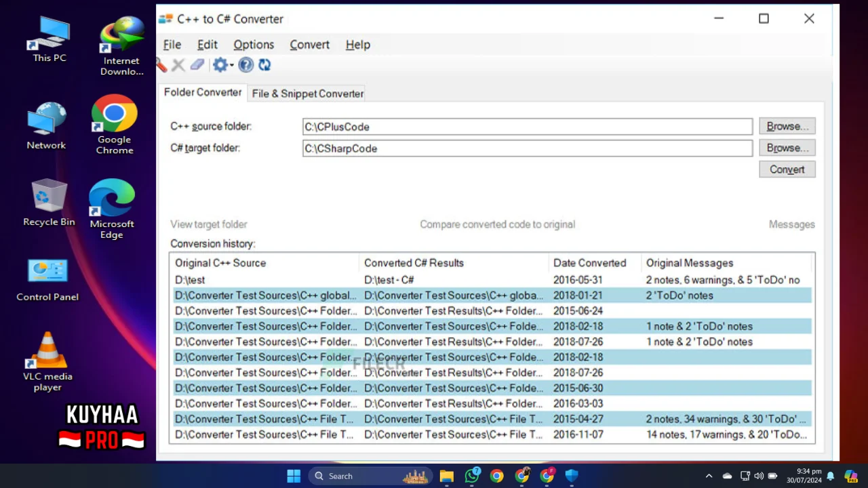Image resolution: width=868 pixels, height=488 pixels.
Task: Expand the arrow beside the gear icon
Action: pos(231,65)
